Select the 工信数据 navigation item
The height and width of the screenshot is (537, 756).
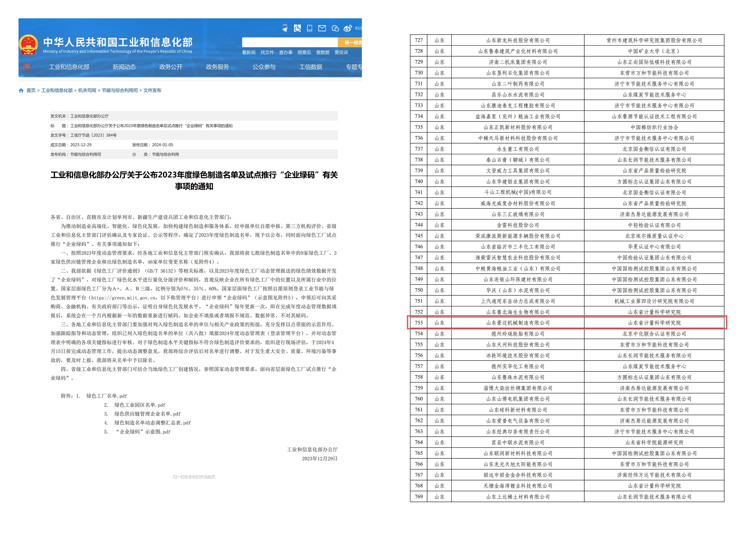click(310, 67)
